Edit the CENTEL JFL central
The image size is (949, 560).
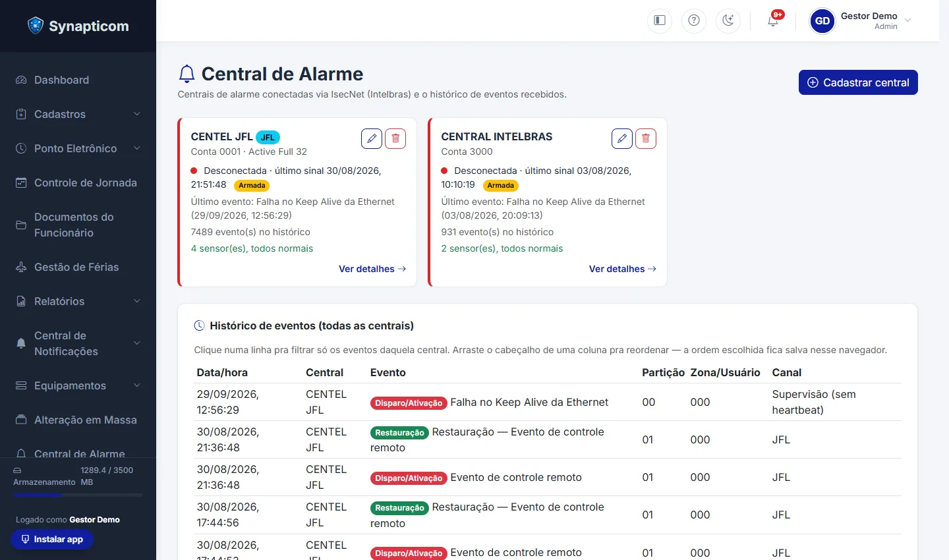(372, 138)
